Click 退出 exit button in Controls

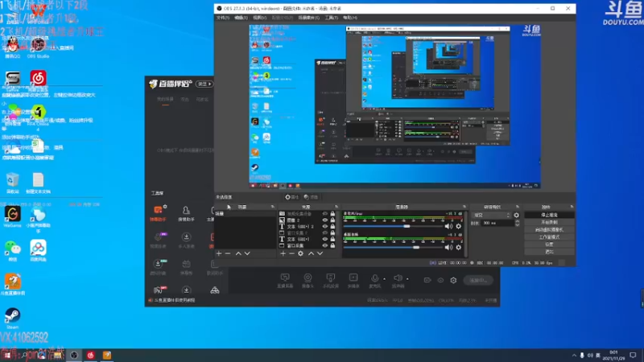pyautogui.click(x=549, y=252)
